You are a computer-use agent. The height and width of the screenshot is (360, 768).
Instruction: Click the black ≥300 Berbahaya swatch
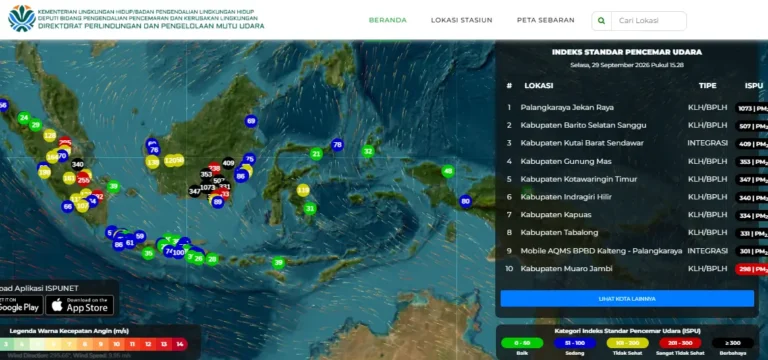coord(733,343)
